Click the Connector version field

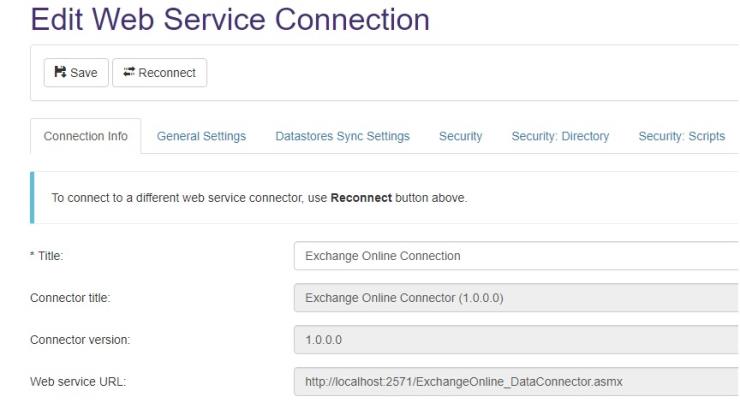[x=515, y=340]
